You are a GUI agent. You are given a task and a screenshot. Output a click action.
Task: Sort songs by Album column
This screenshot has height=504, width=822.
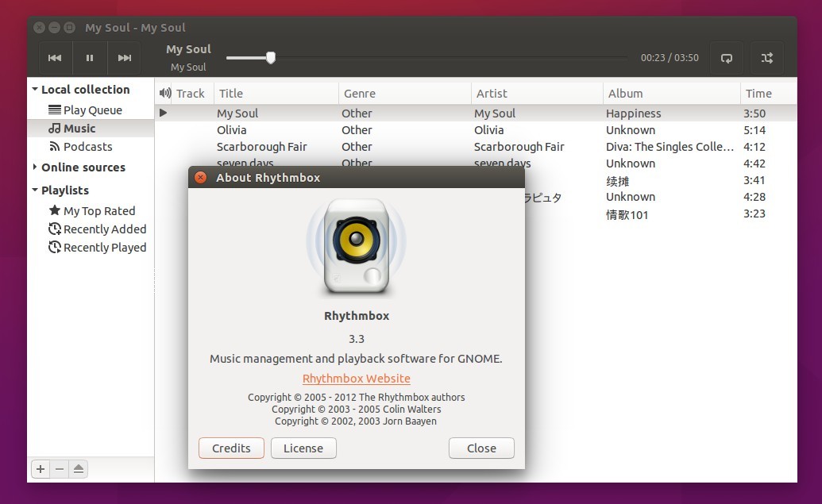[672, 93]
